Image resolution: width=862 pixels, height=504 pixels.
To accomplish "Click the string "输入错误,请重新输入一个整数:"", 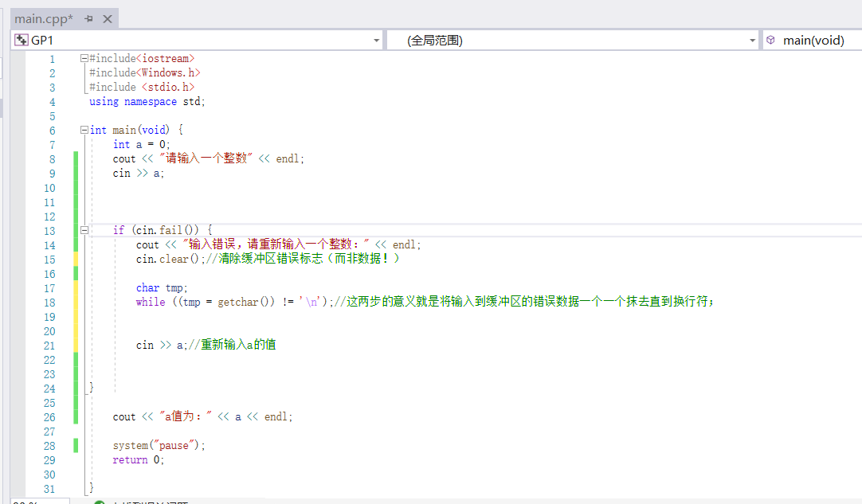I will point(275,244).
